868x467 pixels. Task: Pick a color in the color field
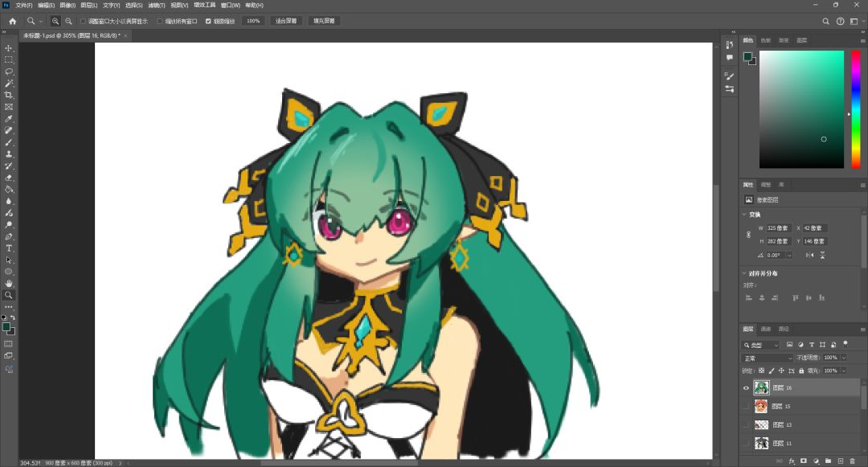(801, 109)
